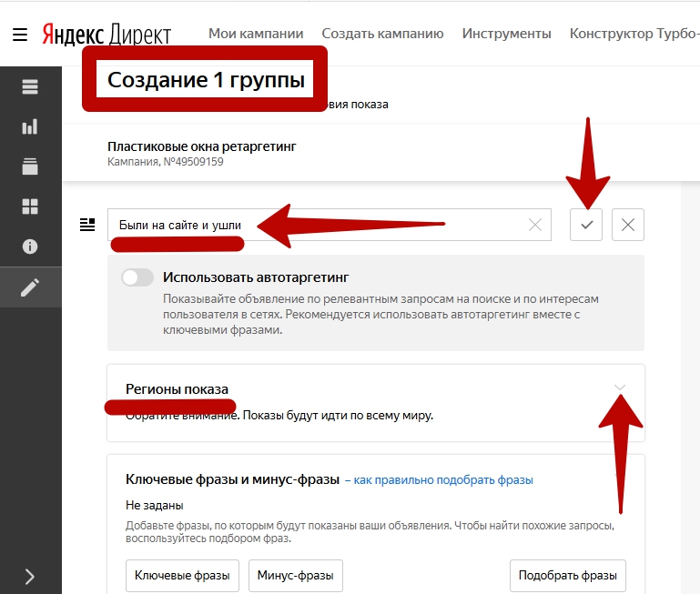Confirm group name with checkmark button
This screenshot has width=700, height=594.
coord(586,225)
